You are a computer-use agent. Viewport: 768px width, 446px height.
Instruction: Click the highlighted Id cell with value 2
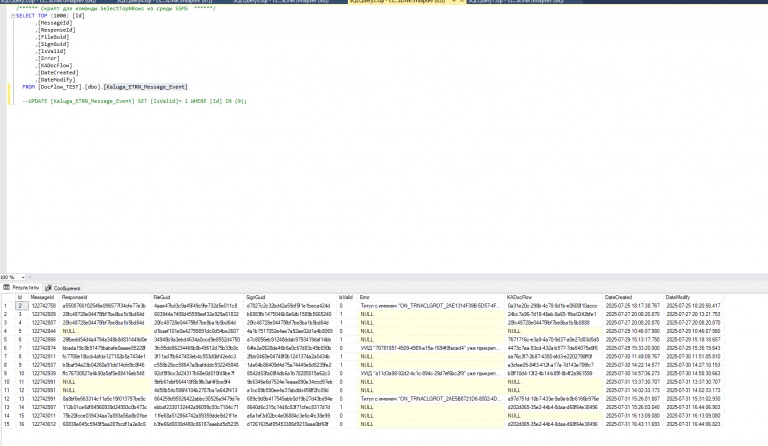coord(22,305)
